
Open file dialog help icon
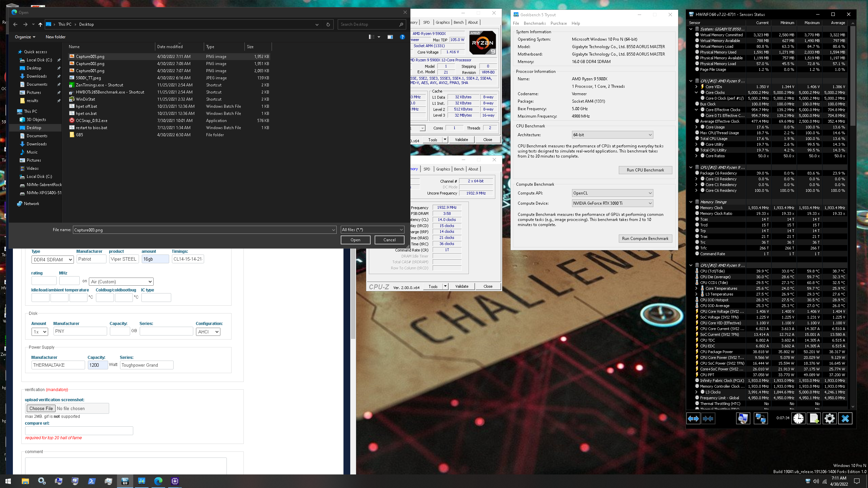point(402,37)
